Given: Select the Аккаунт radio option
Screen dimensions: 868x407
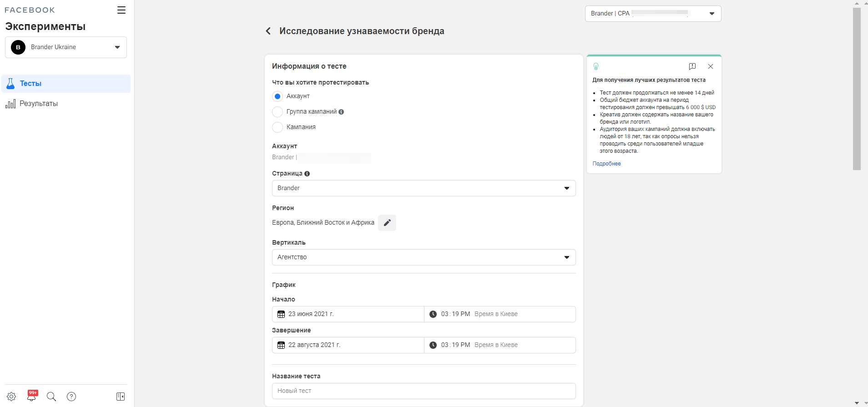Looking at the screenshot, I should [x=278, y=96].
